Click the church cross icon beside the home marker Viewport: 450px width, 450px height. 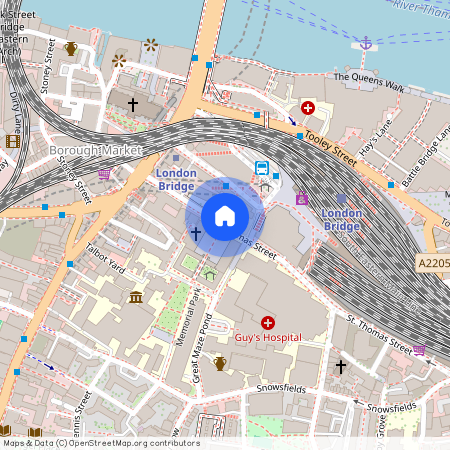coord(196,233)
